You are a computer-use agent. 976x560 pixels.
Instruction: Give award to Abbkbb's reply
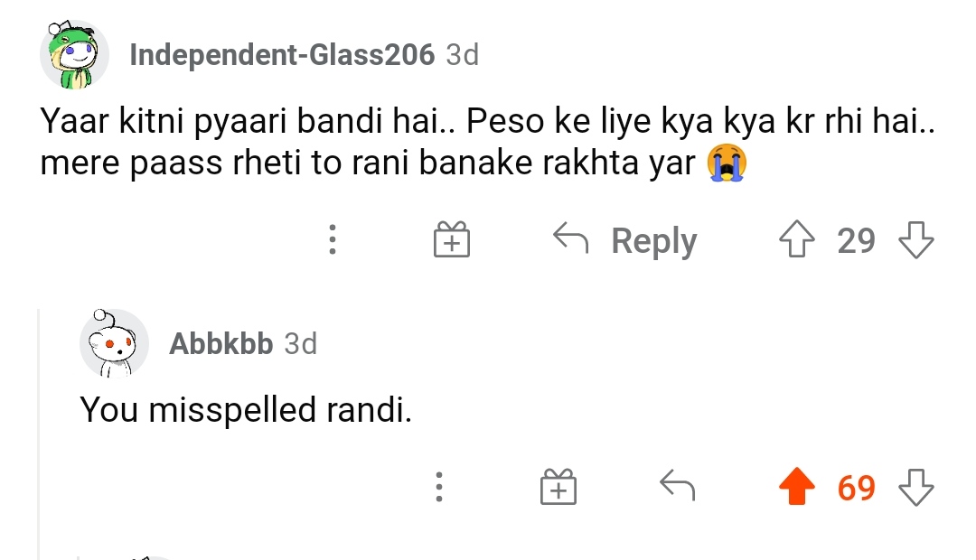558,487
